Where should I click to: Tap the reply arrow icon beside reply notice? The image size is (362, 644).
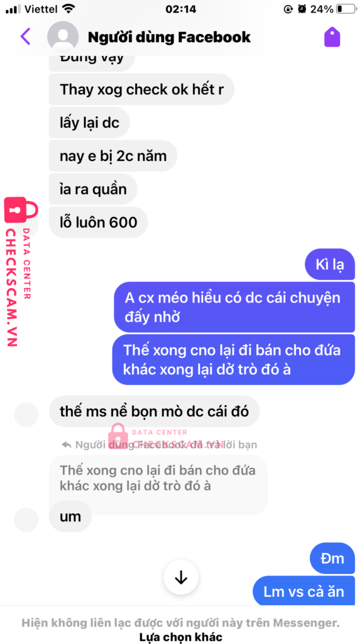click(x=66, y=445)
